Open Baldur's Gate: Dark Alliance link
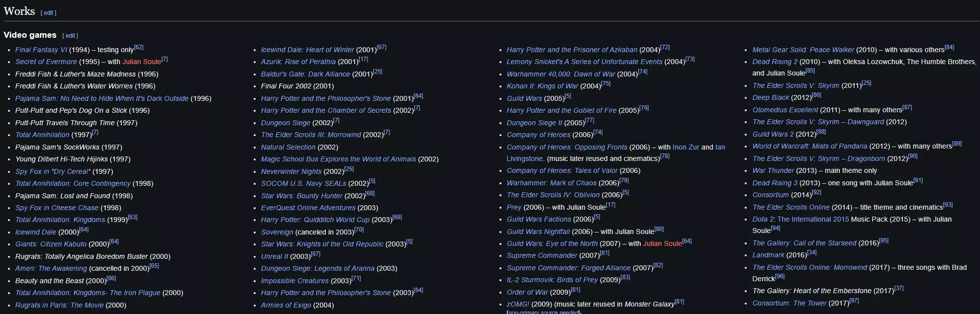The image size is (980, 314). 305,75
